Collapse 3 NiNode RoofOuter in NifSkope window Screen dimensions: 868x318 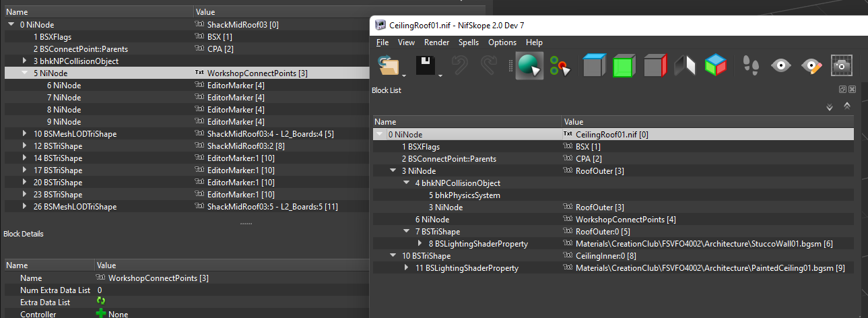click(394, 171)
